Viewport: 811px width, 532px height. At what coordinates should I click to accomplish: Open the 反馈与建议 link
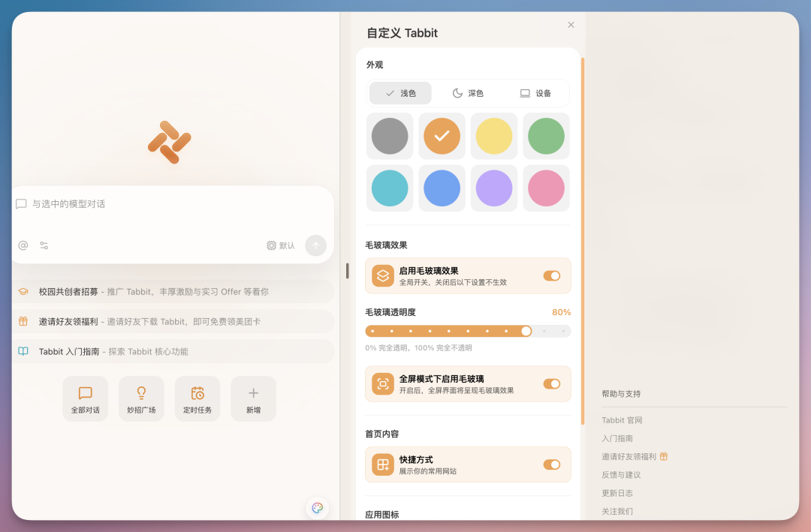tap(621, 475)
